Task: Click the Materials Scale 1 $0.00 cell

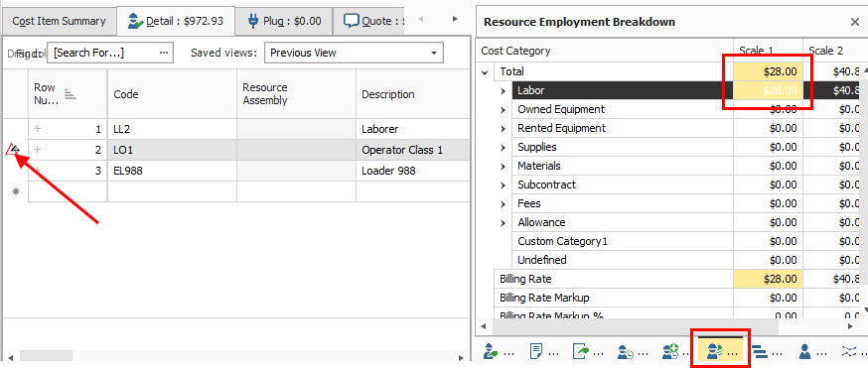Action: [x=768, y=166]
